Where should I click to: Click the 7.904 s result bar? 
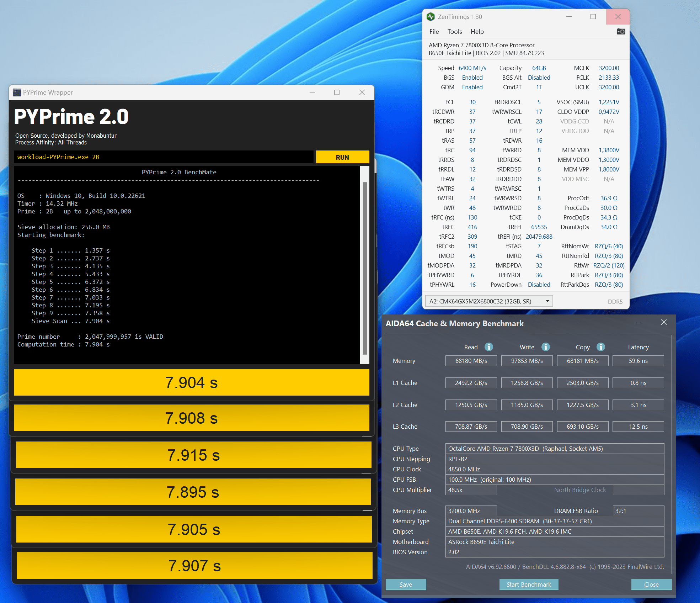[x=191, y=382]
